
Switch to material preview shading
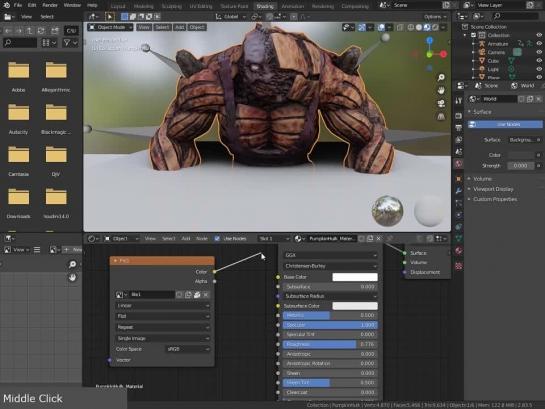pyautogui.click(x=427, y=27)
